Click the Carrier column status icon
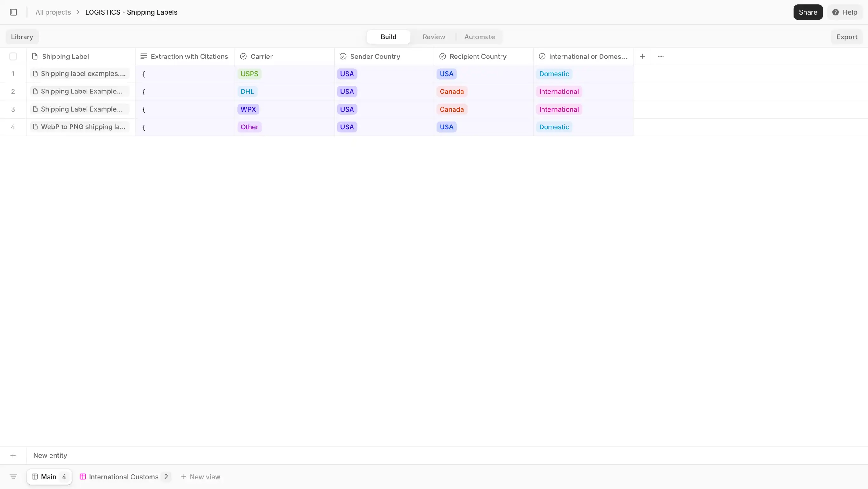Image resolution: width=868 pixels, height=489 pixels. tap(243, 56)
